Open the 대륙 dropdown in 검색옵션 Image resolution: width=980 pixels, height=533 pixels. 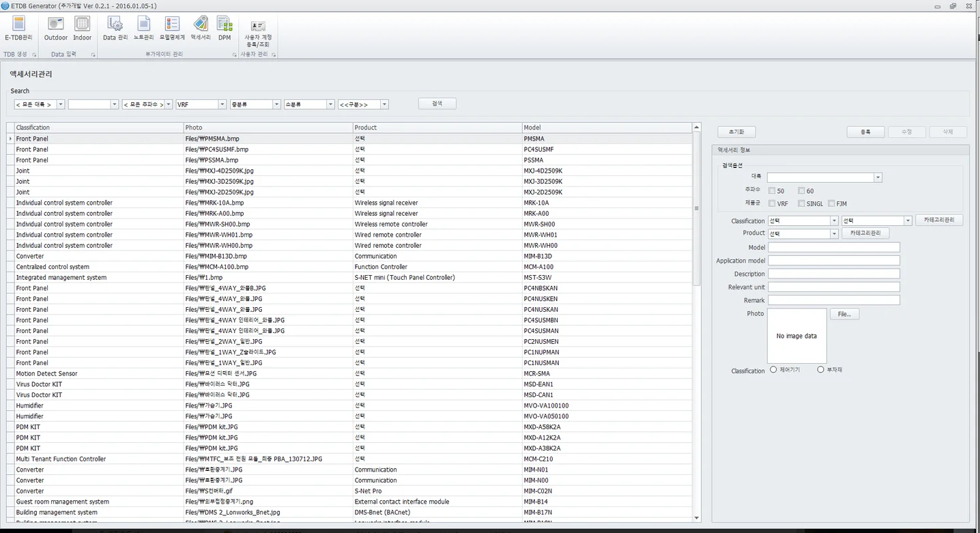878,177
